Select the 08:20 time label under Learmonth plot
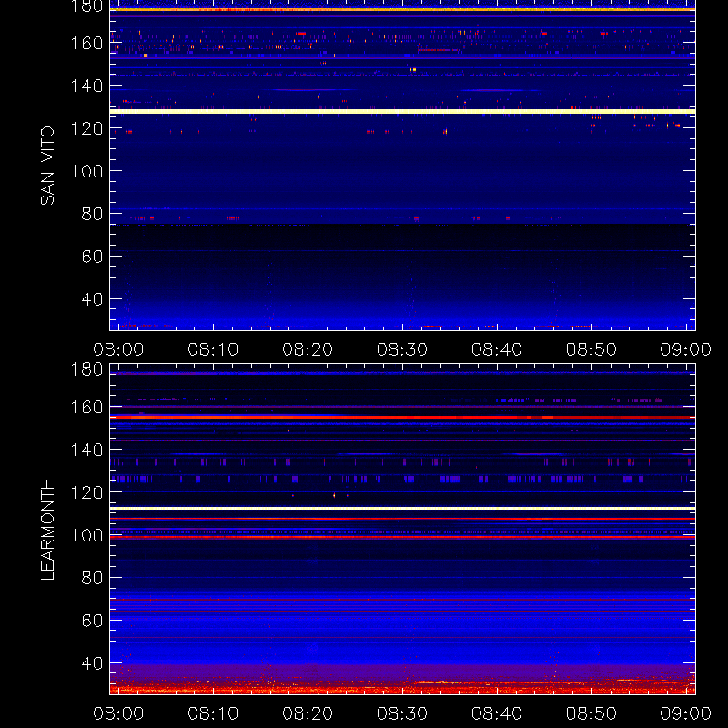This screenshot has height=728, width=728. pyautogui.click(x=308, y=713)
